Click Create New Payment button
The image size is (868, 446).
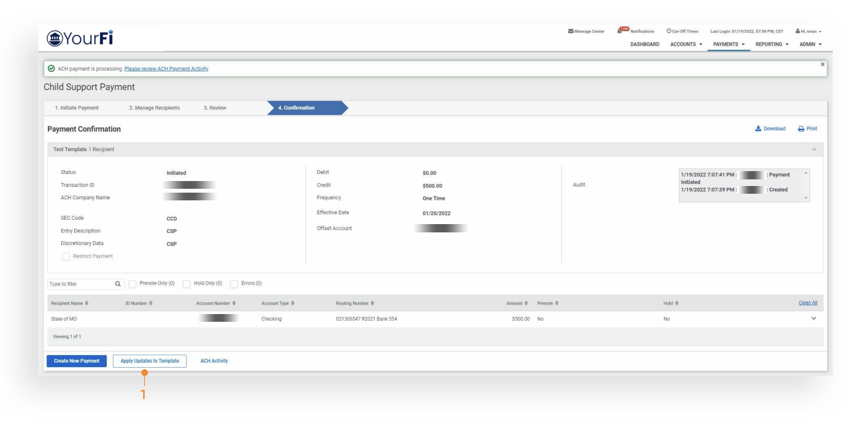[x=77, y=361]
